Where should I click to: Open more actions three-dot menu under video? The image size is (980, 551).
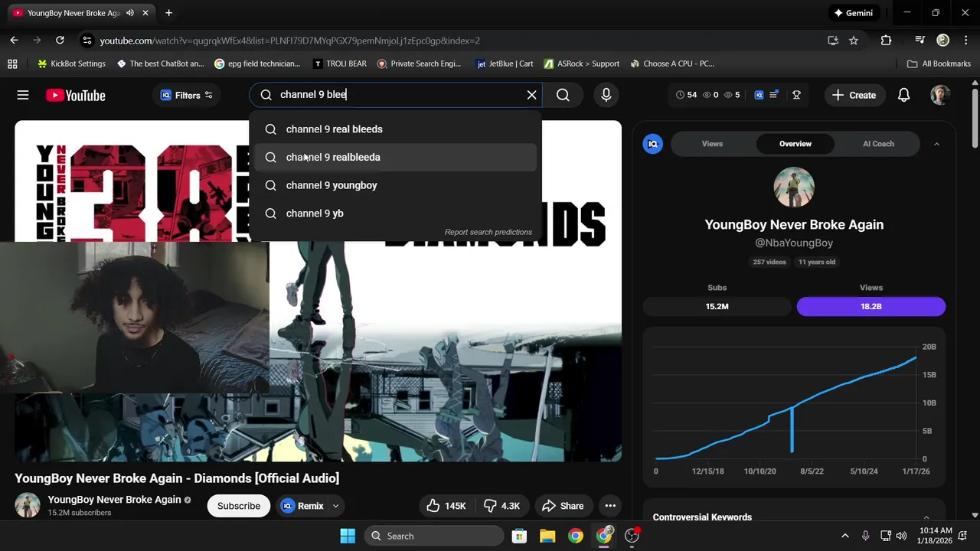click(x=610, y=506)
